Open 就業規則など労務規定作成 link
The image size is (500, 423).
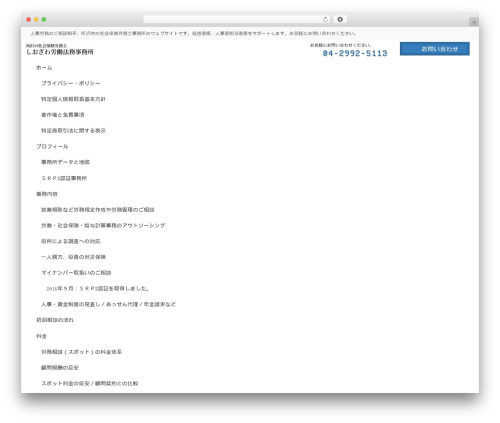point(98,210)
